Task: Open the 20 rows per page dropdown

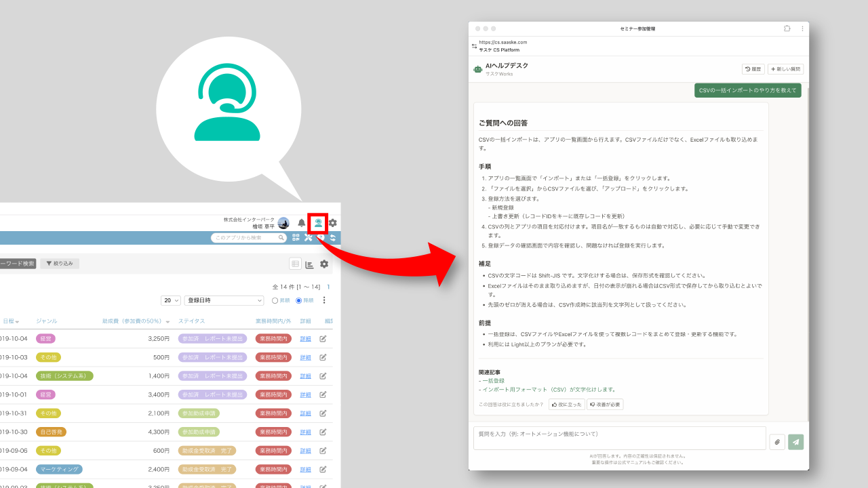Action: point(171,300)
